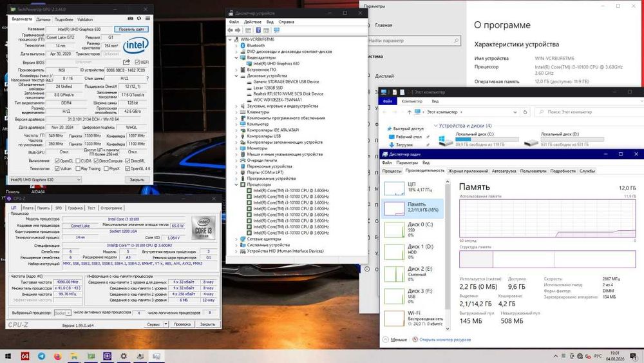Image resolution: width=644 pixels, height=363 pixels.
Task: Click the Закрыть button in CPU-Z
Action: click(x=207, y=324)
